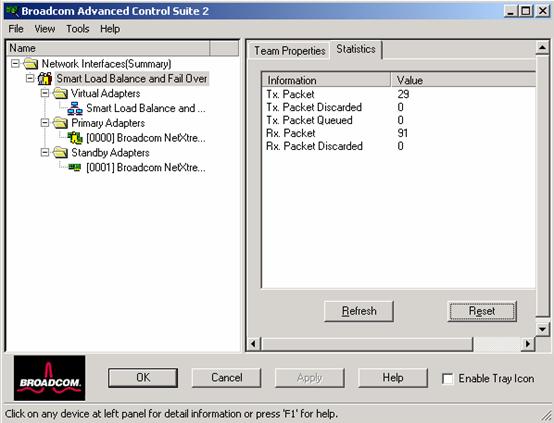This screenshot has width=554, height=423.
Task: Collapse the Primary Adapters branch
Action: [x=45, y=123]
